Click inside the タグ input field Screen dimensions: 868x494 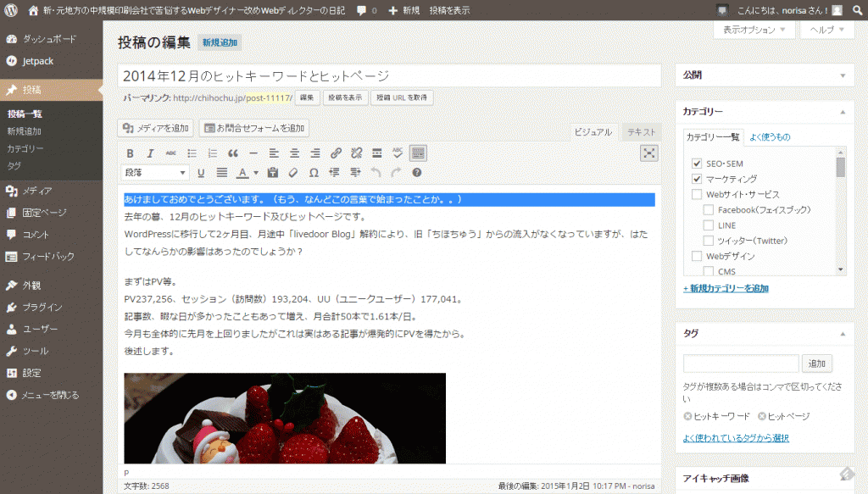(x=740, y=363)
